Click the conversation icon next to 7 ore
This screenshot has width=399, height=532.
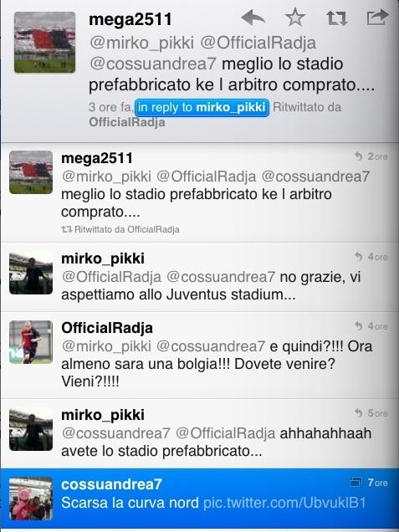click(356, 482)
